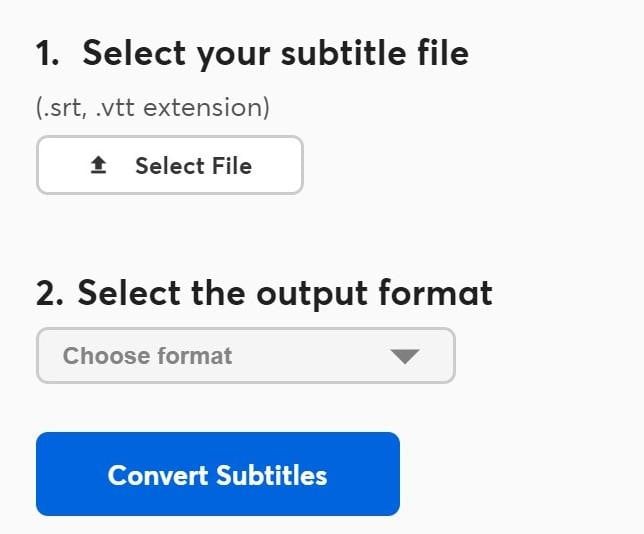Click ".srt" in the extension hint

62,108
